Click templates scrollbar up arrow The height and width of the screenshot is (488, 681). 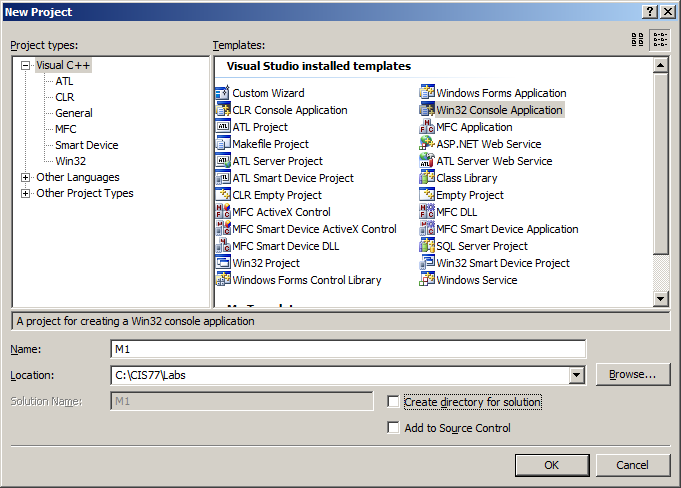660,66
